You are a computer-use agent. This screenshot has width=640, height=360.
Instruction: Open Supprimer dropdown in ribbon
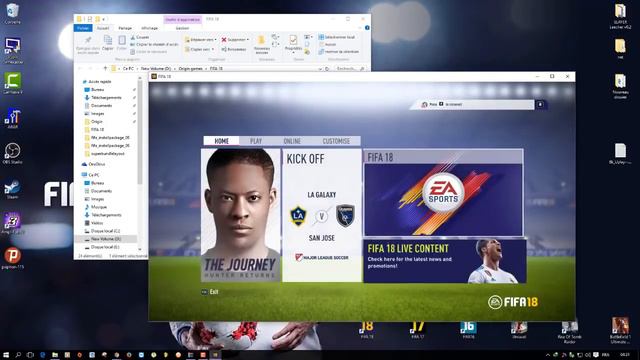tap(235, 40)
